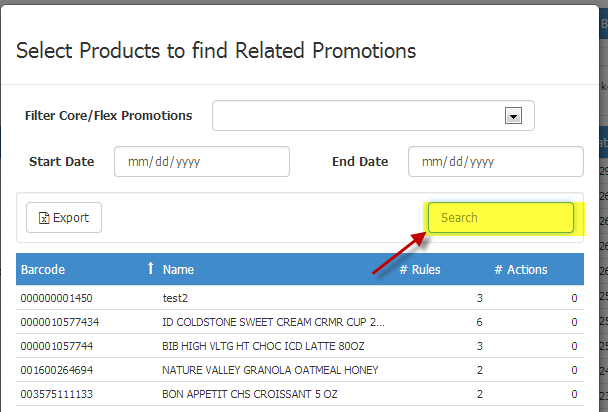Screen dimensions: 608x412
Task: Click barcode 000000001450
Action: (x=56, y=298)
